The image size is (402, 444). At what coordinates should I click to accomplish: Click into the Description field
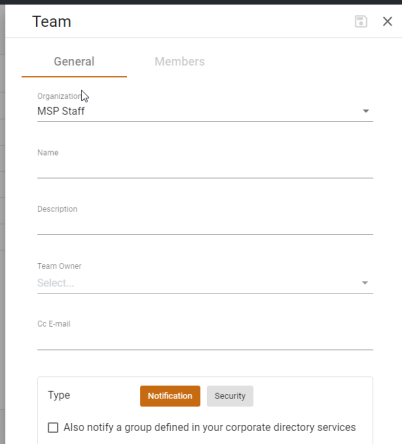pos(205,225)
